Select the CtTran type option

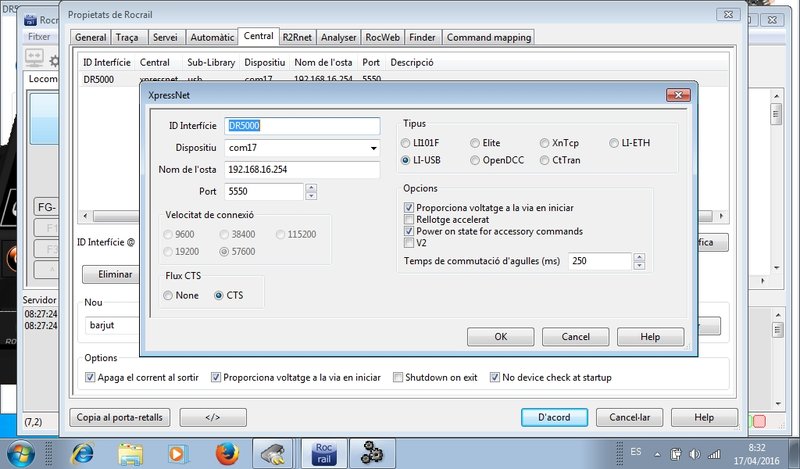click(544, 160)
